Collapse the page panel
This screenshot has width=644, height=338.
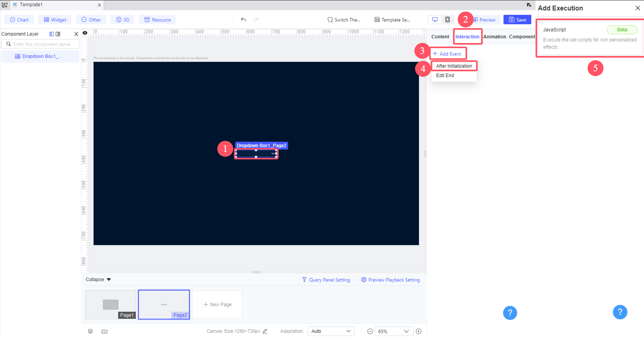tap(98, 279)
